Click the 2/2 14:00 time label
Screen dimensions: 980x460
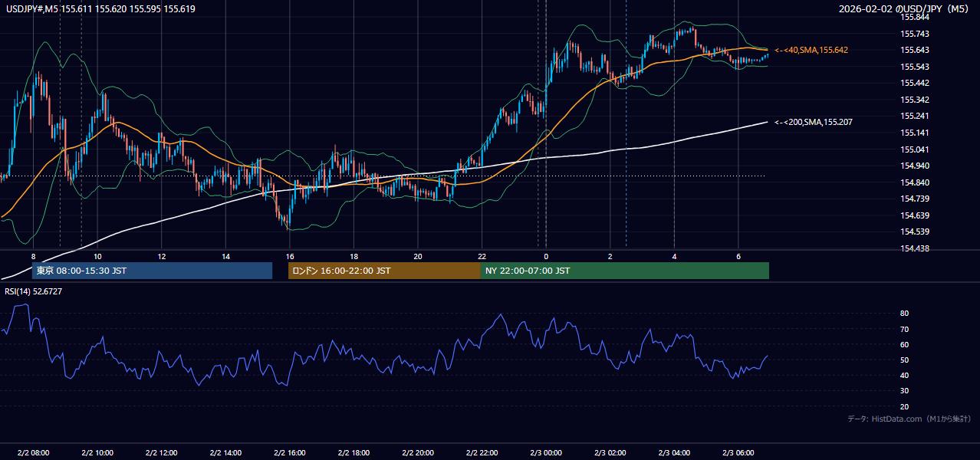pos(225,452)
